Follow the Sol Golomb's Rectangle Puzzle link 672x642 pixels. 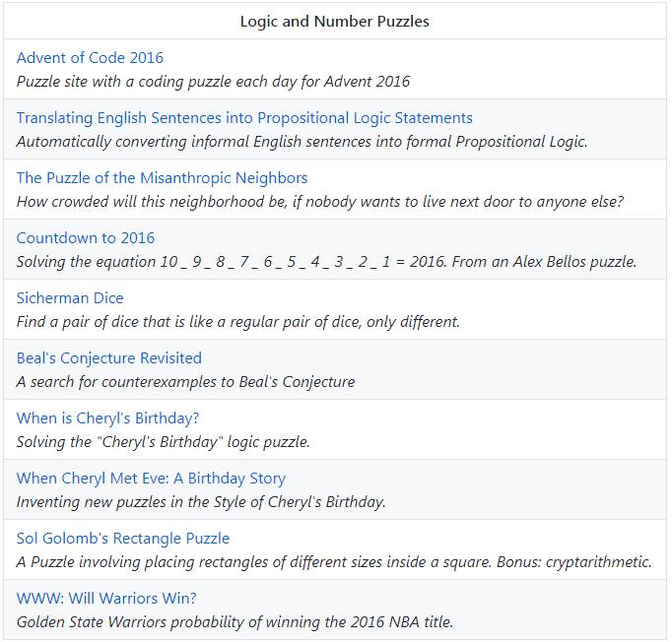(x=123, y=539)
